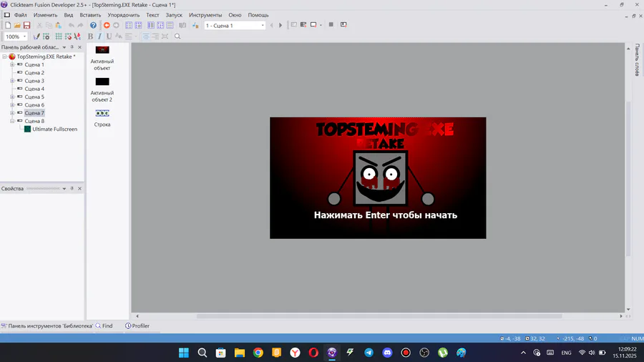
Task: Open grid setup icon with gear
Action: (x=46, y=36)
